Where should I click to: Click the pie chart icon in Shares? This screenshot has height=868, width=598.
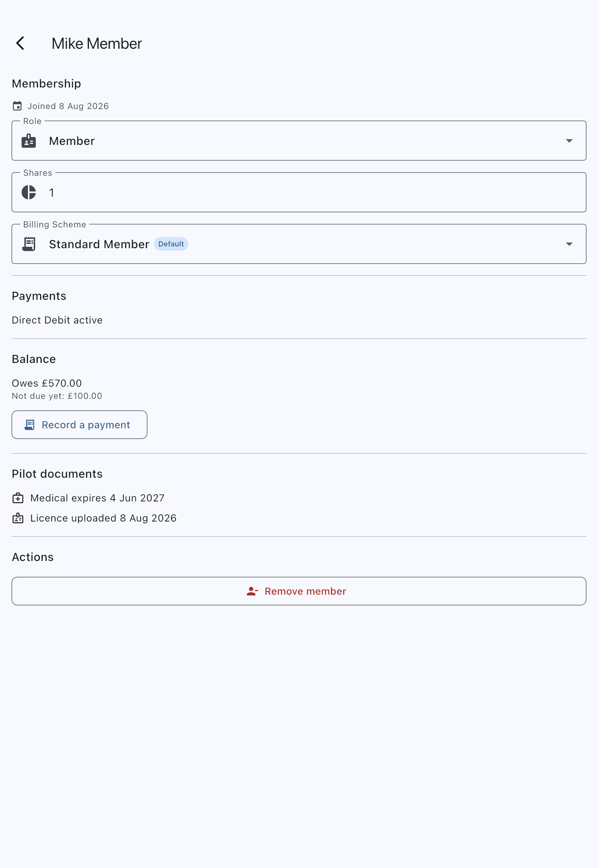29,192
